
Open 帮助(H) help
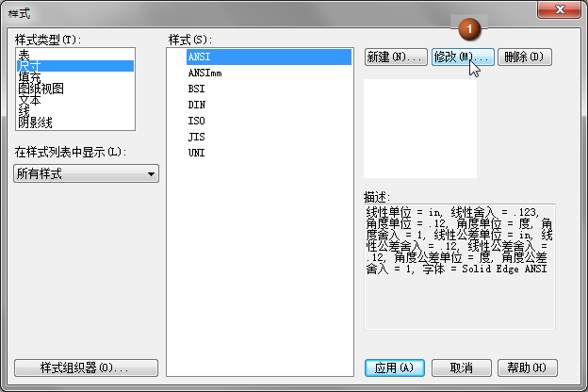coord(526,367)
